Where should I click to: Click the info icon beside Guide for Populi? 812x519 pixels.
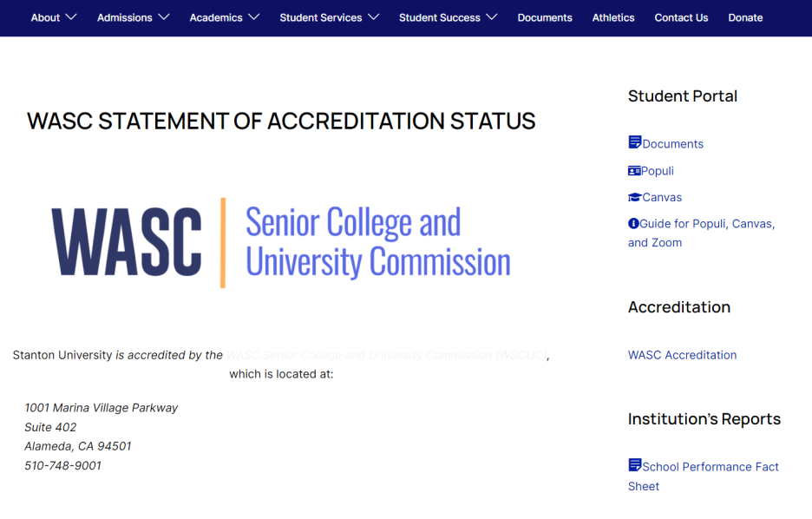point(633,223)
